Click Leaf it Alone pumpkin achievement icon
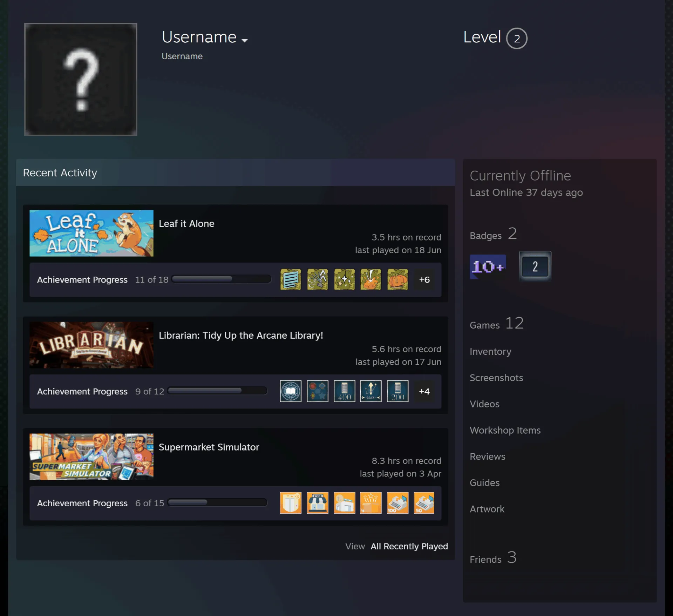The width and height of the screenshot is (673, 616). point(397,279)
